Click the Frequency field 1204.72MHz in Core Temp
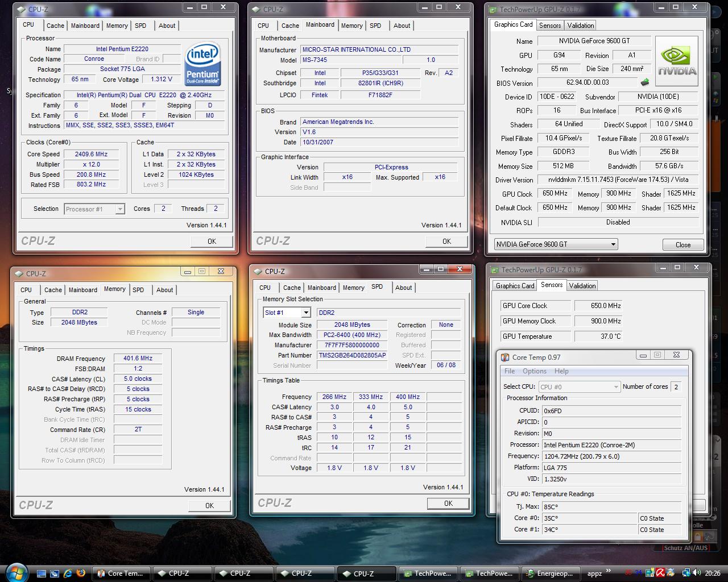The width and height of the screenshot is (728, 582). [x=611, y=456]
